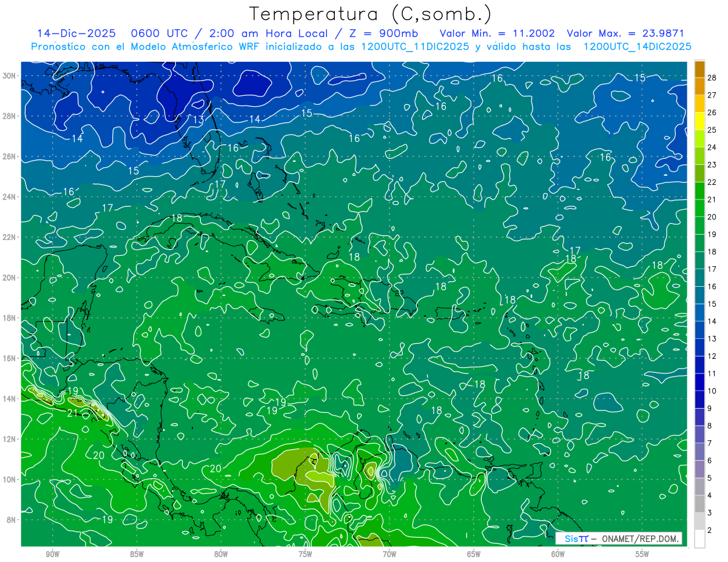Select the "14-Dic-2025" date text
Image resolution: width=728 pixels, height=562 pixels.
(x=77, y=33)
